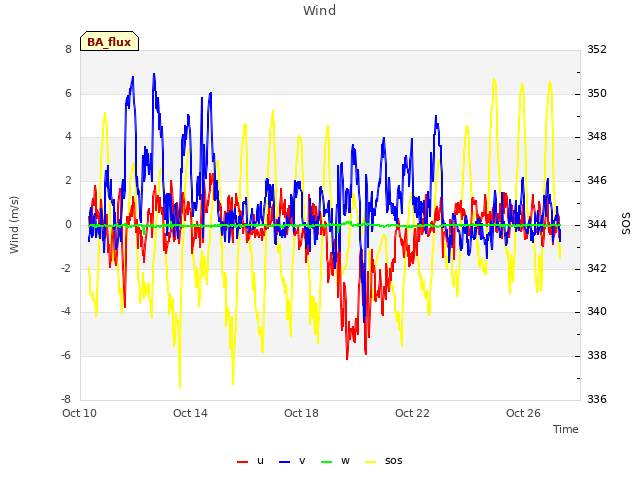Image resolution: width=640 pixels, height=480 pixels.
Task: Toggle the red 'u' legend swatch
Action: point(242,462)
